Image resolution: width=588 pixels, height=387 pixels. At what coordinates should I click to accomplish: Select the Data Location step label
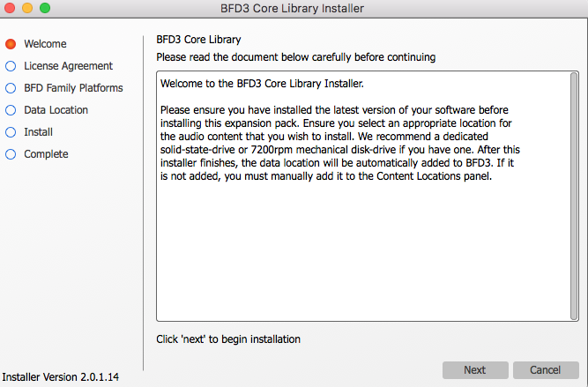pyautogui.click(x=56, y=110)
